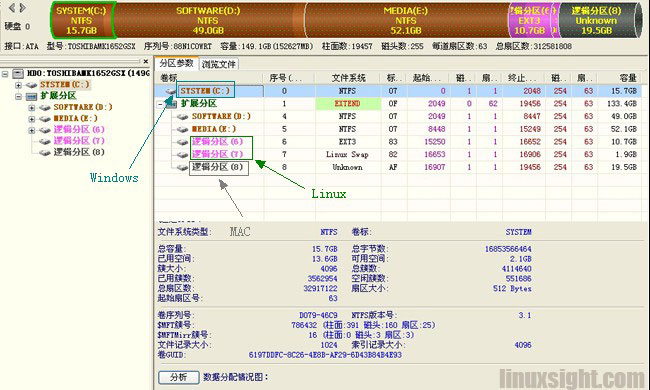Expand SOFTWARE (D:) node in left tree
The height and width of the screenshot is (390, 650).
point(32,107)
